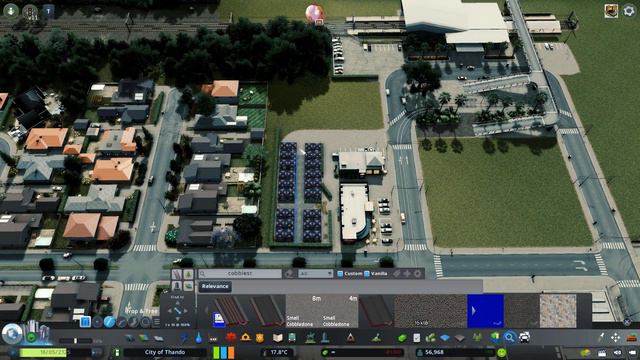Toggle the prop lamp filter in Find It
This screenshot has height=360, width=640.
point(177,286)
